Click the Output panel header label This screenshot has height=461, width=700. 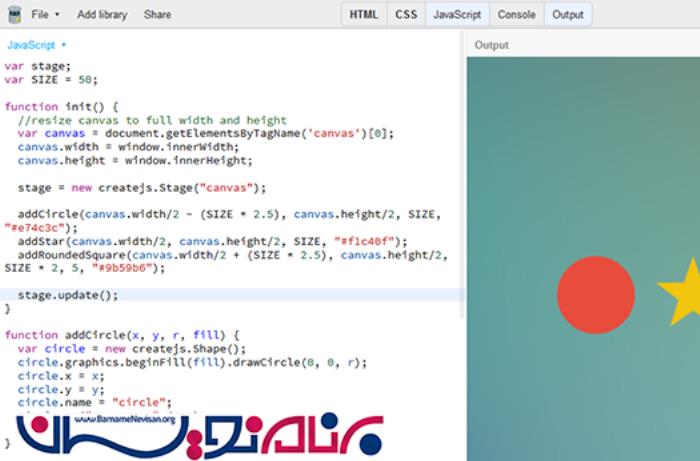click(491, 45)
